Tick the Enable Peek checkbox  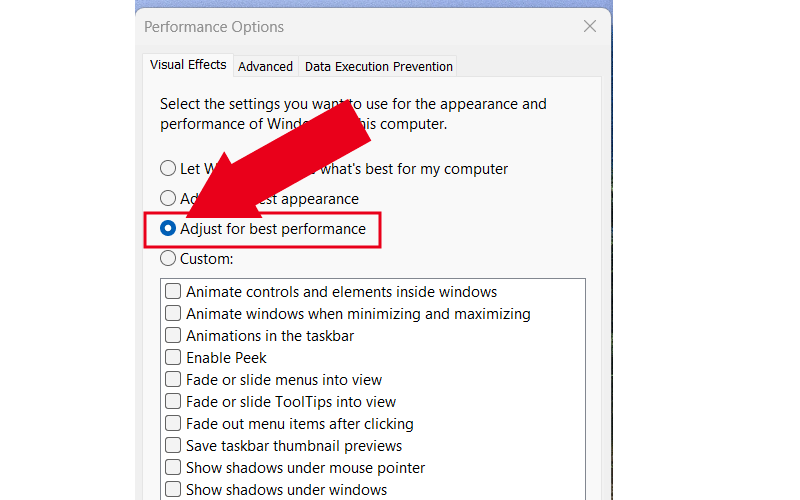173,358
